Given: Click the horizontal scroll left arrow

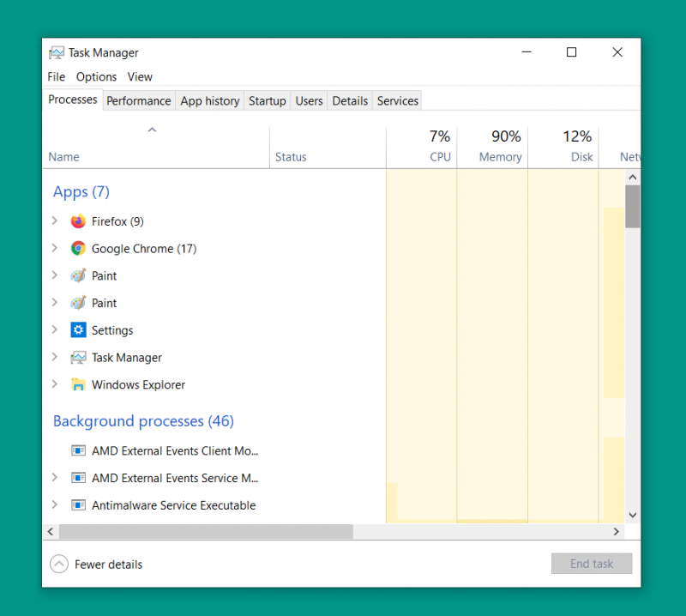Looking at the screenshot, I should [x=51, y=532].
